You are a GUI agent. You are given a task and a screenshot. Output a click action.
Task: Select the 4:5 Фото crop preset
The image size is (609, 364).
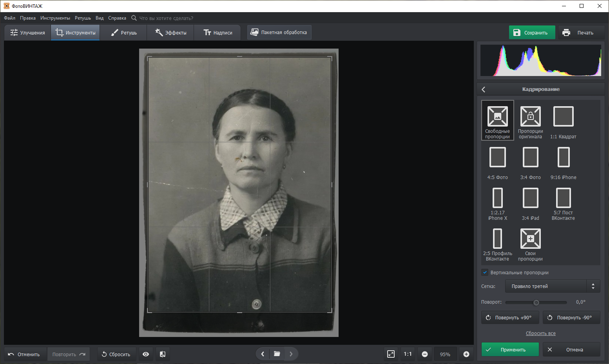[497, 158]
